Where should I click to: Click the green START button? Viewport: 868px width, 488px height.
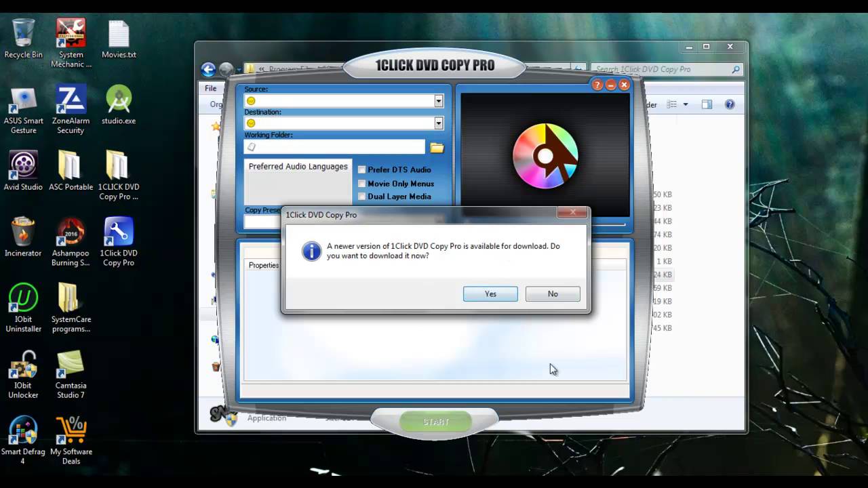tap(436, 422)
